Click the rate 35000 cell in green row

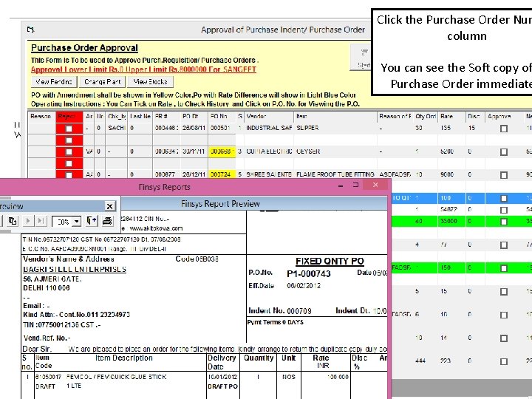click(451, 221)
